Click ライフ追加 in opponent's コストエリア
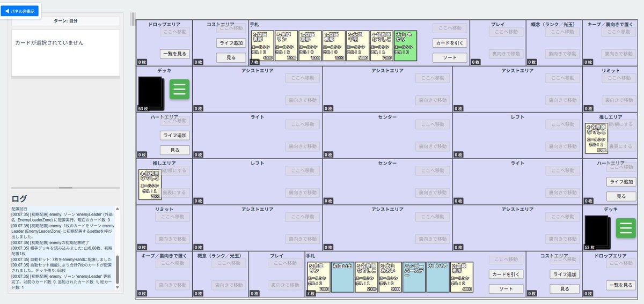The image size is (644, 304). 231,43
